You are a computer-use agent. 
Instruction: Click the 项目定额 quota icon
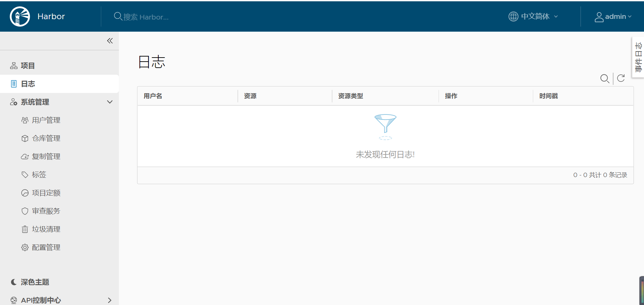click(25, 193)
